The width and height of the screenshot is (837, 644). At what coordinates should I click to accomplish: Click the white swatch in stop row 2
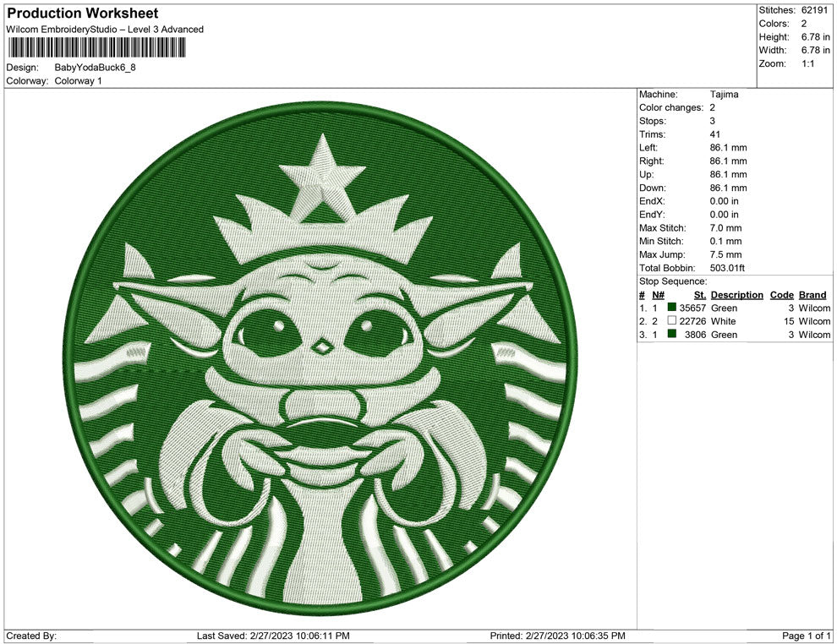pos(671,320)
